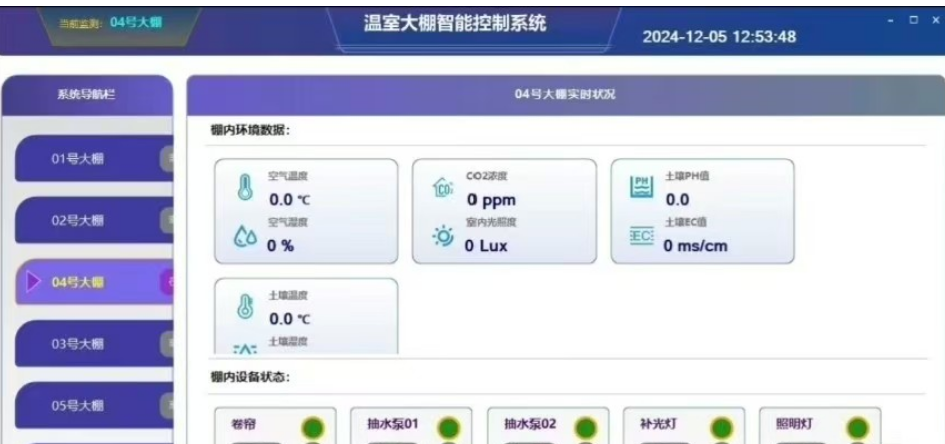Click the indoor illuminance sun icon
Image resolution: width=945 pixels, height=444 pixels.
[444, 237]
